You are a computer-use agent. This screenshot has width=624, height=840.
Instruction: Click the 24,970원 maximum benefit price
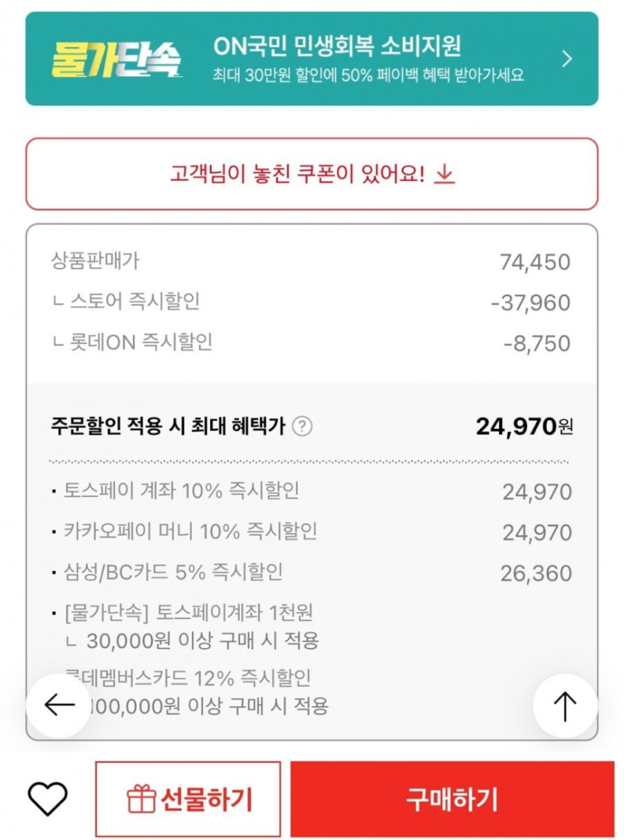[x=524, y=427]
